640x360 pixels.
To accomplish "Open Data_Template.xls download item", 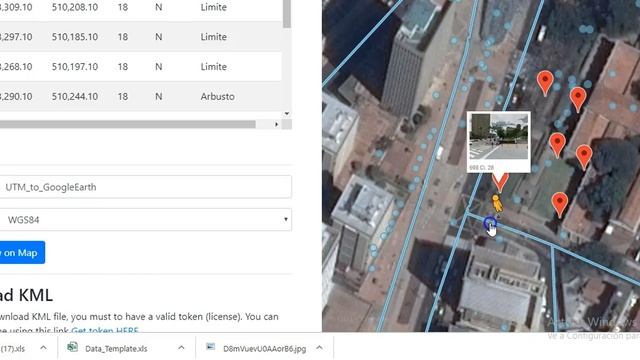I will [x=116, y=349].
